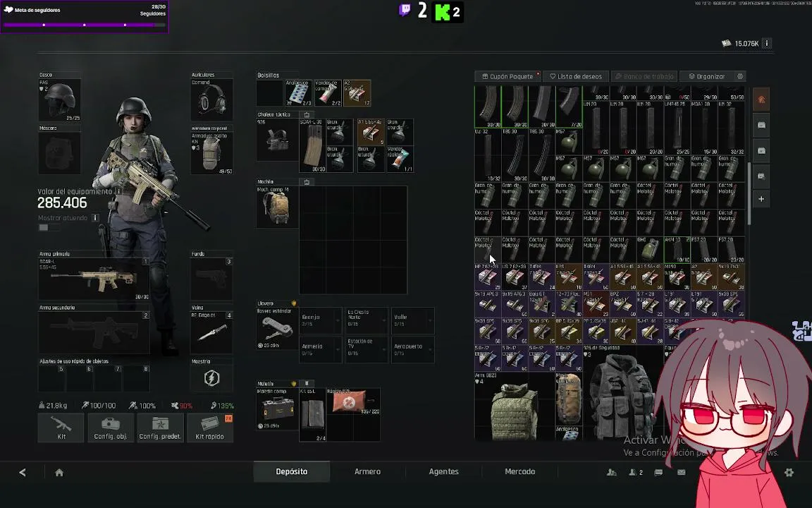The width and height of the screenshot is (812, 508).
Task: Switch to the Agentes tab
Action: (x=444, y=472)
